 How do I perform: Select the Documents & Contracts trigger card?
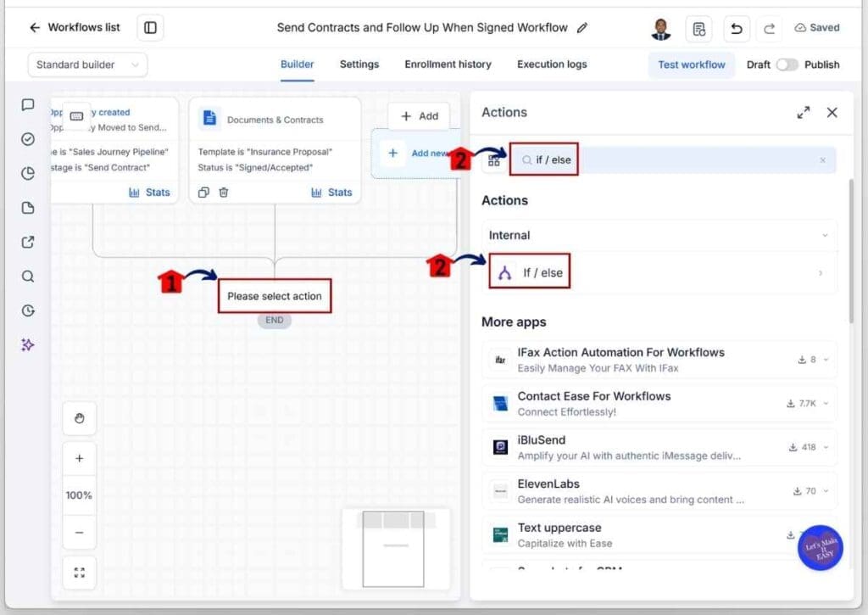[x=275, y=151]
